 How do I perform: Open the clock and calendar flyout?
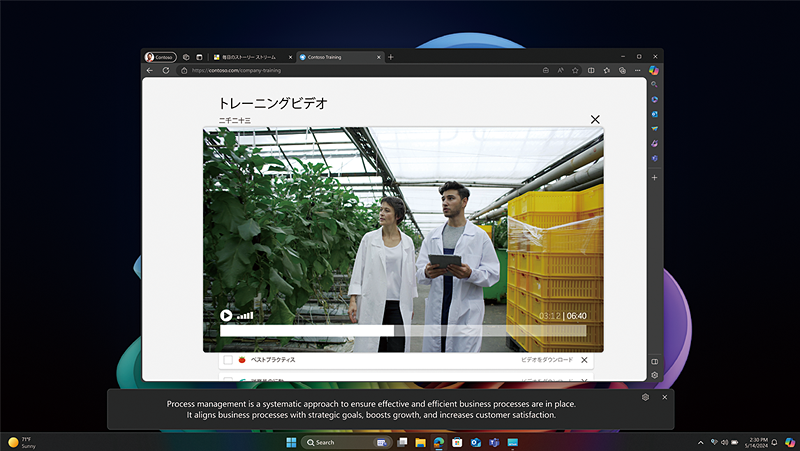[757, 442]
